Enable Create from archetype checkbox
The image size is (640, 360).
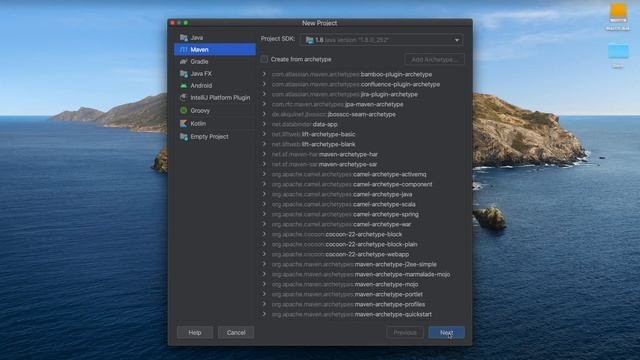click(x=264, y=59)
